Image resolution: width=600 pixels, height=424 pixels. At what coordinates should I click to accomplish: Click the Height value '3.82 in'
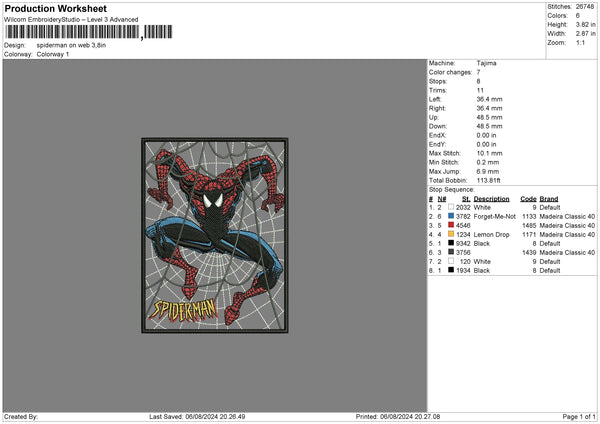pos(585,24)
